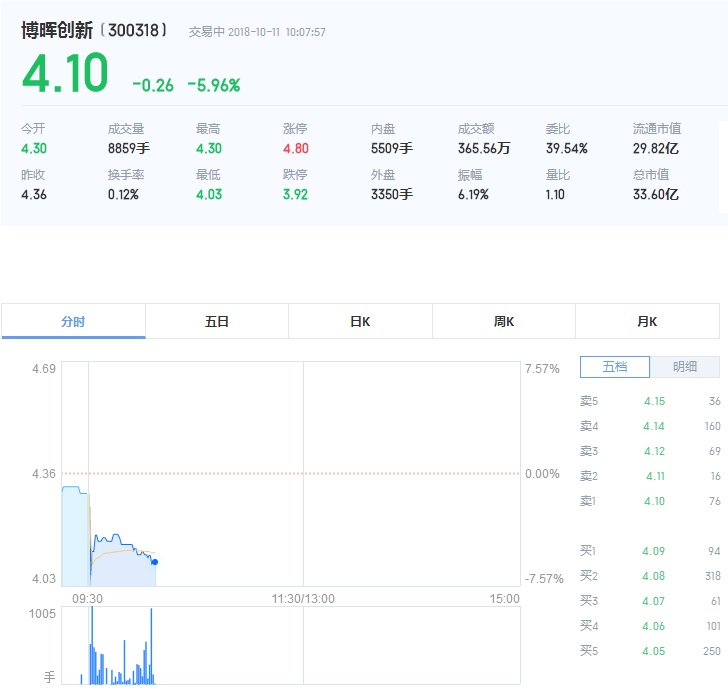
Task: Click the 买1 bid price 4.09
Action: click(x=654, y=551)
